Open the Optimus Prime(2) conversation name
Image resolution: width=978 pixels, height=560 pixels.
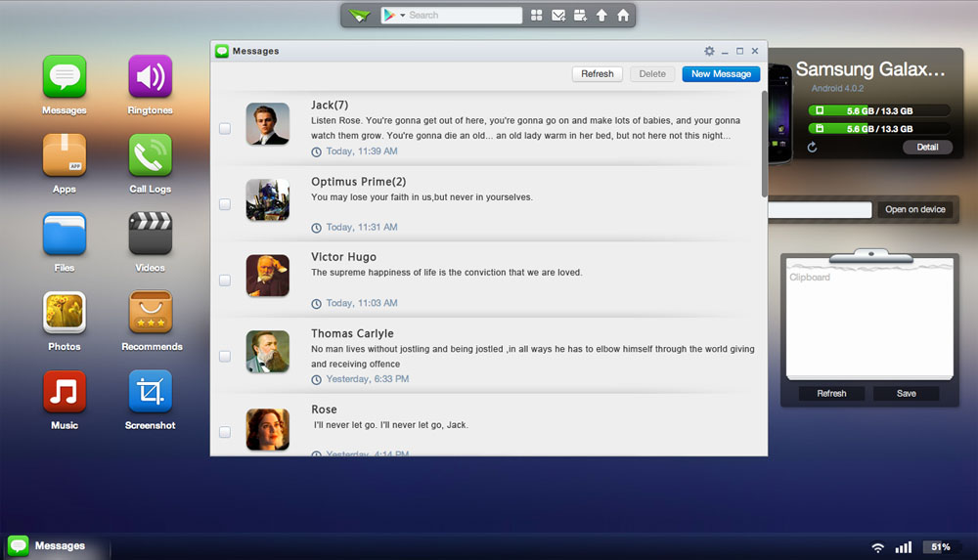[x=359, y=182]
